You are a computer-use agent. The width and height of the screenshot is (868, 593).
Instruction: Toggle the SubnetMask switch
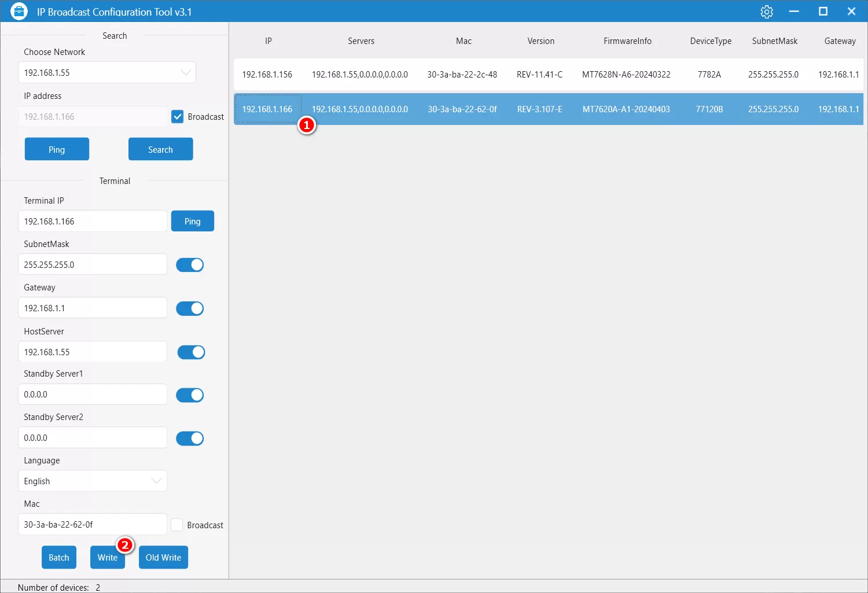coord(190,265)
